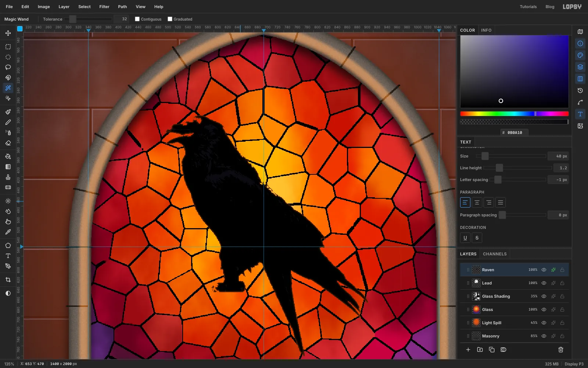Hide the Light Spill layer
The width and height of the screenshot is (588, 368).
point(544,323)
